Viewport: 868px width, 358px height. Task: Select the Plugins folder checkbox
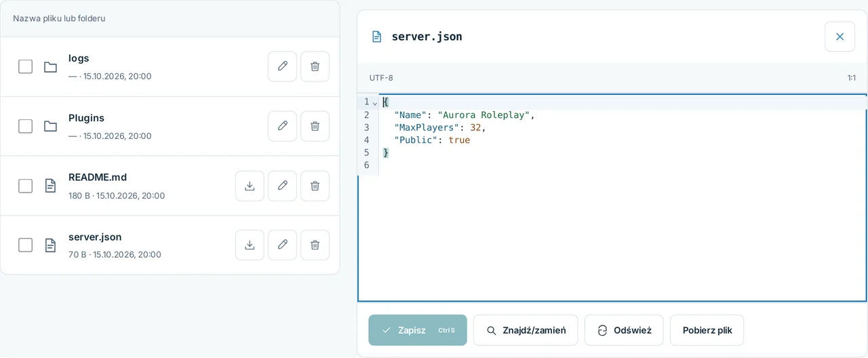(x=25, y=126)
